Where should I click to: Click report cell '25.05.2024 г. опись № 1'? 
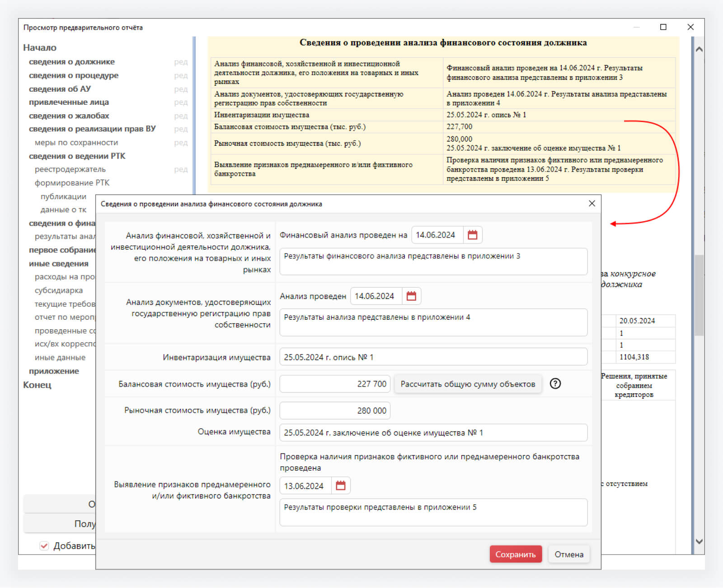point(559,115)
